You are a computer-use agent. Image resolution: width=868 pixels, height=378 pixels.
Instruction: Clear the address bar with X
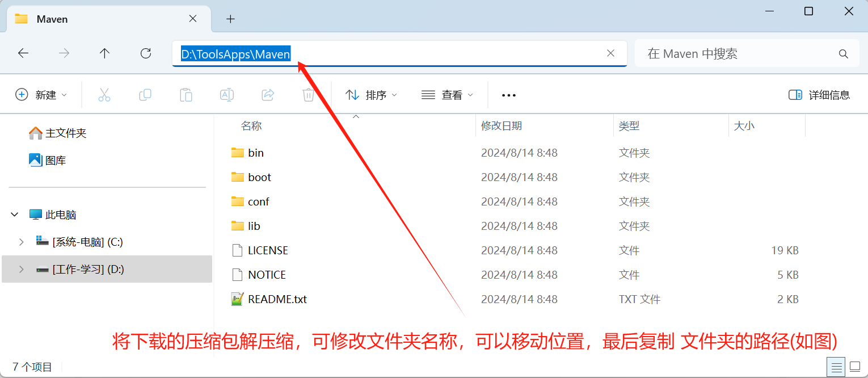coord(610,53)
